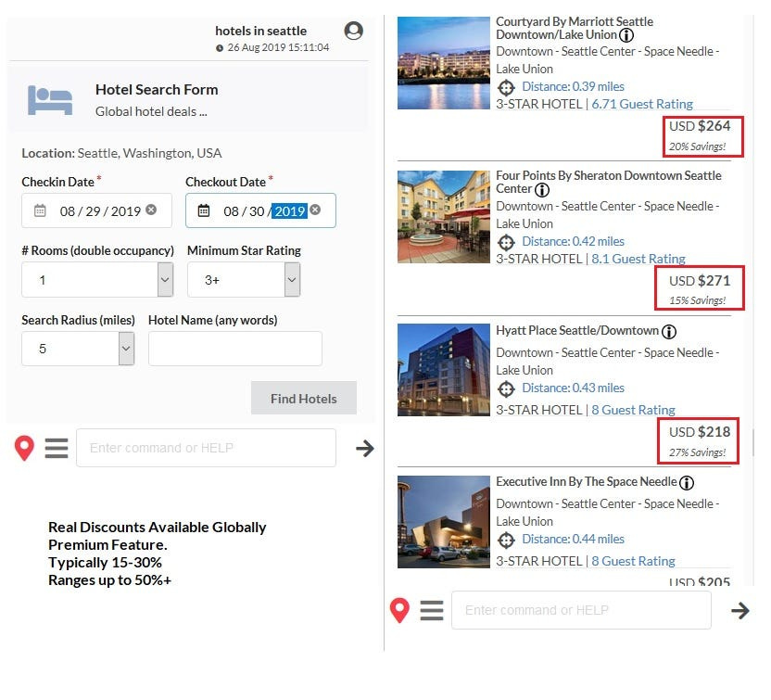771x700 pixels.
Task: Clear the Checkout Date value
Action: (x=315, y=210)
